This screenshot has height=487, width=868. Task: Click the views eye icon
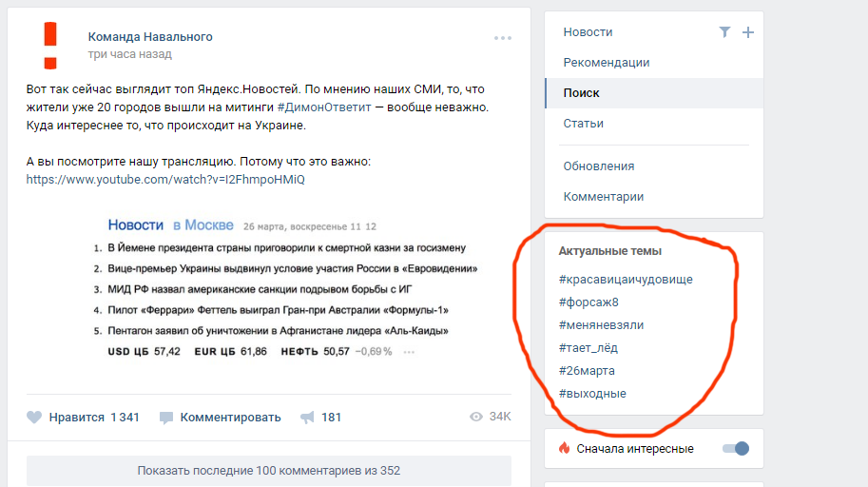(x=476, y=417)
